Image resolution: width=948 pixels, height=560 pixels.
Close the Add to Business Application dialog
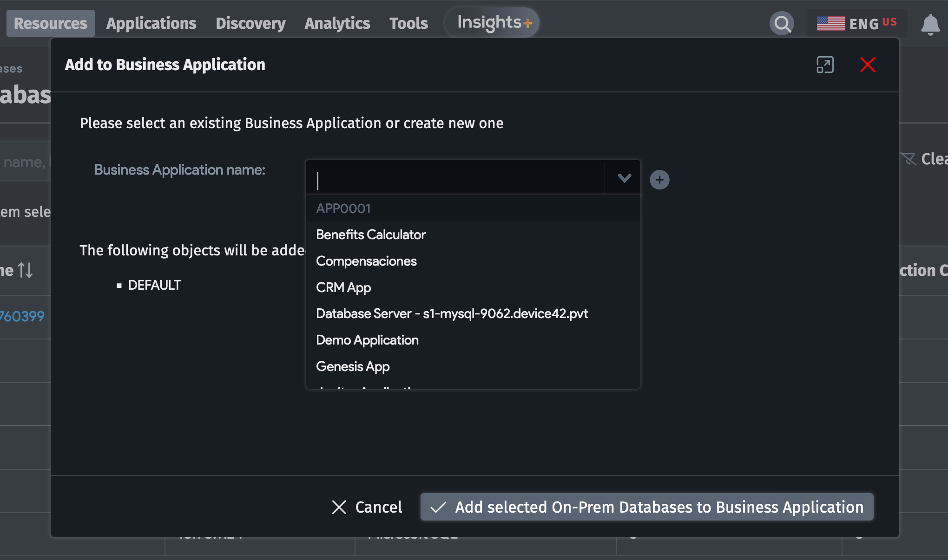pos(867,65)
